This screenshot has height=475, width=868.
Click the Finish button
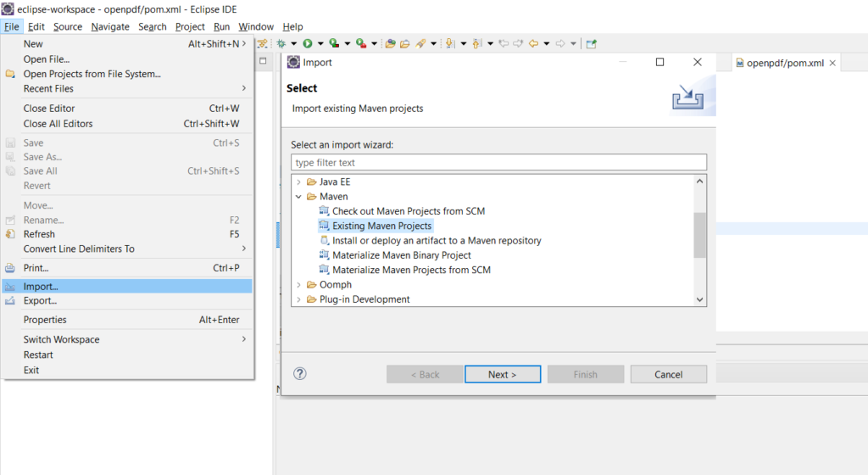(x=586, y=374)
